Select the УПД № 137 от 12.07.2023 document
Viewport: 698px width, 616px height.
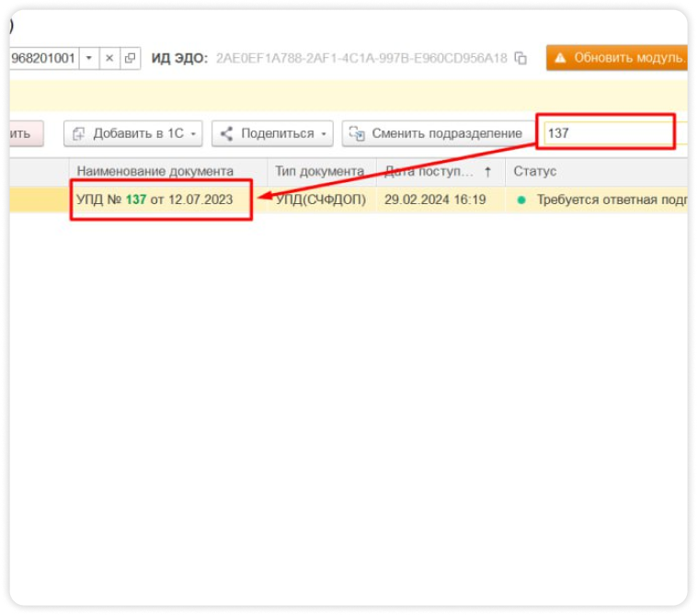click(154, 200)
